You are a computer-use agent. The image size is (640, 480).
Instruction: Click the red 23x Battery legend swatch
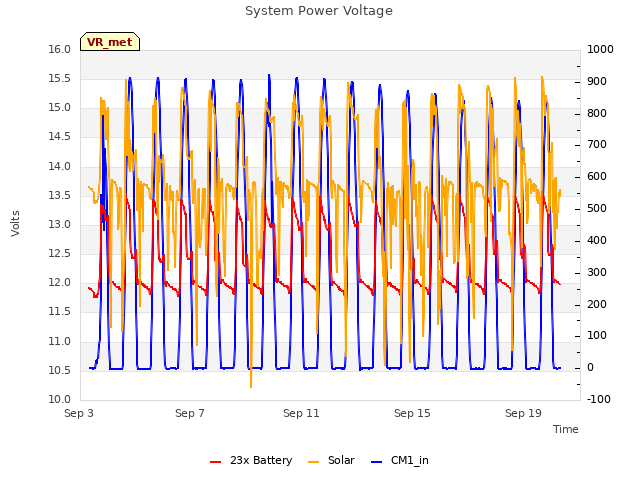pyautogui.click(x=215, y=462)
